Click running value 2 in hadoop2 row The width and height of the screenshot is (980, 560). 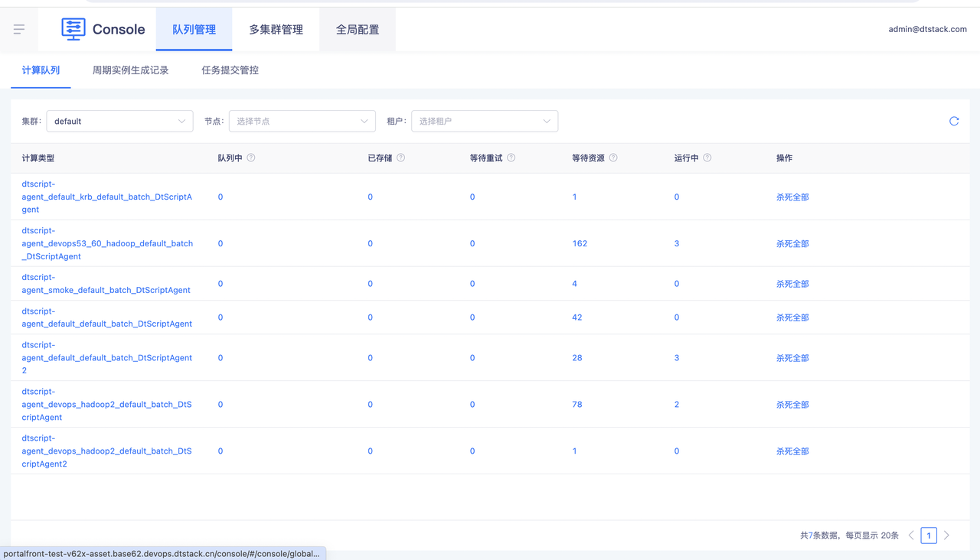677,405
